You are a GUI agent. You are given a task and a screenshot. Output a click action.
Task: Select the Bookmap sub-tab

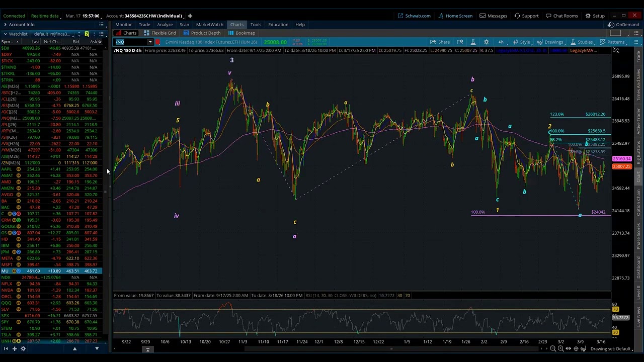[242, 33]
